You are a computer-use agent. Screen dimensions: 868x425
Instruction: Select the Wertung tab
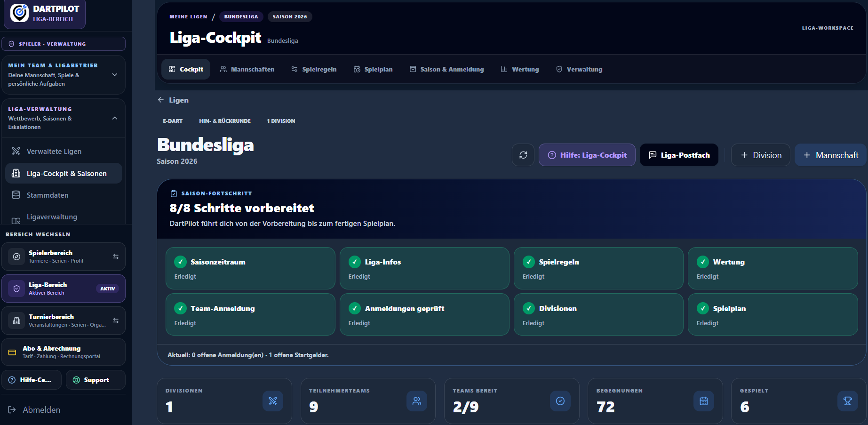point(520,69)
